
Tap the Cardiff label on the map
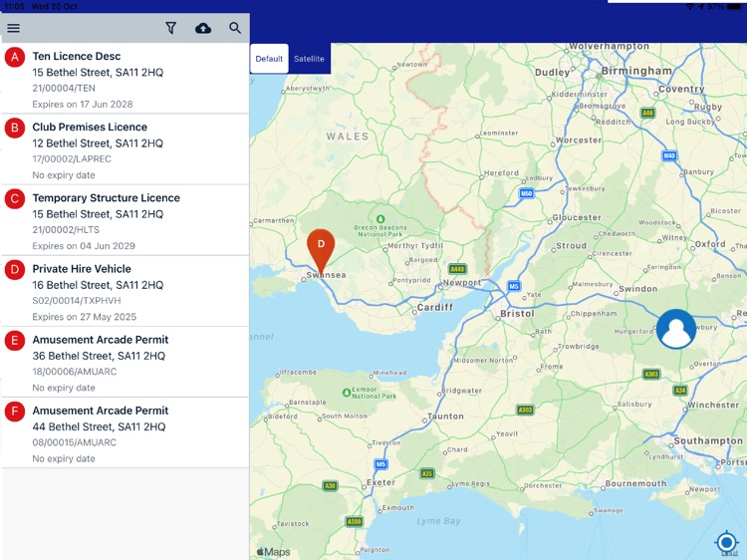click(435, 308)
